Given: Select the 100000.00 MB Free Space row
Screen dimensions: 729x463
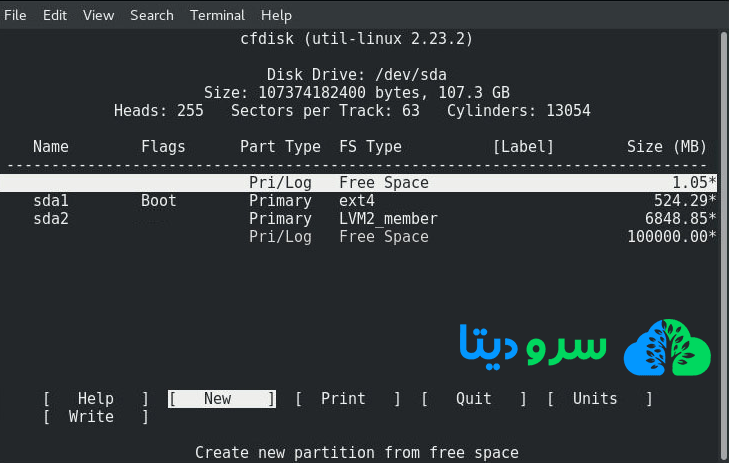Looking at the screenshot, I should (x=360, y=237).
